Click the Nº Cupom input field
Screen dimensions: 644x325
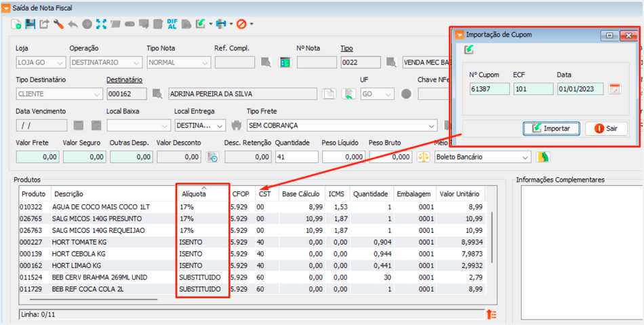[x=489, y=89]
